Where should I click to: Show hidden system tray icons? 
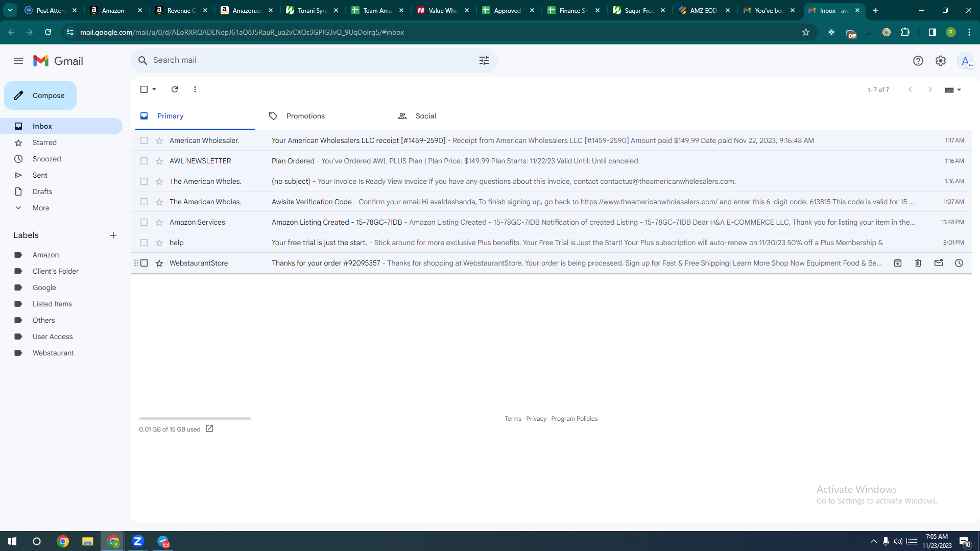click(x=874, y=541)
